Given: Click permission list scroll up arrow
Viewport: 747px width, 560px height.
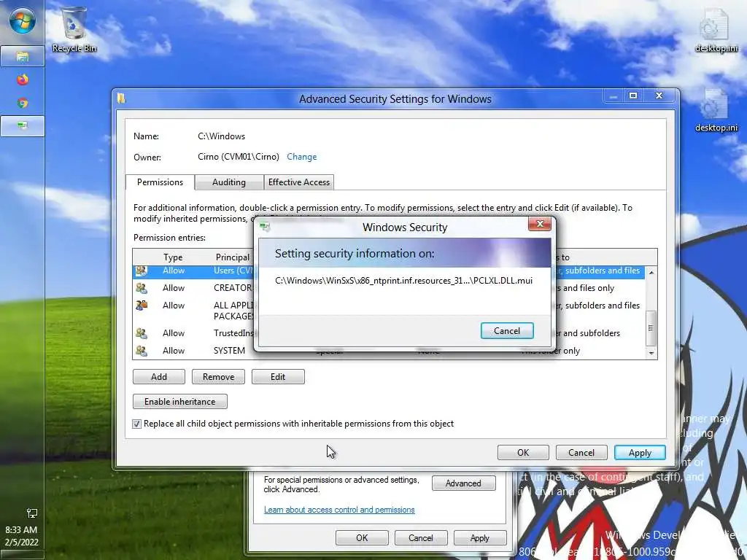Looking at the screenshot, I should (651, 272).
